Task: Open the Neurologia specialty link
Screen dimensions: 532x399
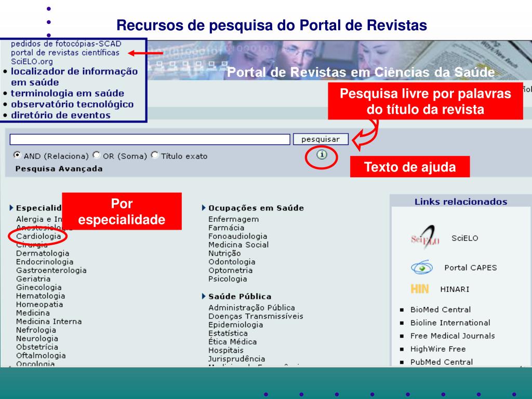Action: point(37,338)
